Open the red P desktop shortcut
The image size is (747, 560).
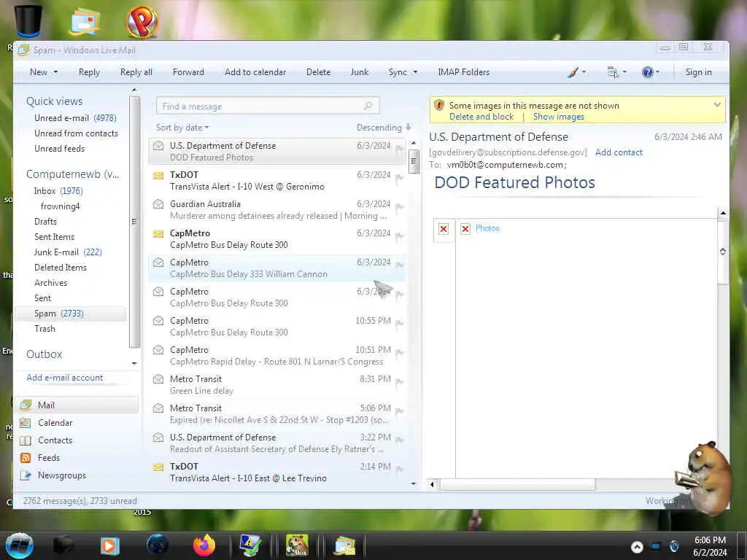[x=142, y=21]
